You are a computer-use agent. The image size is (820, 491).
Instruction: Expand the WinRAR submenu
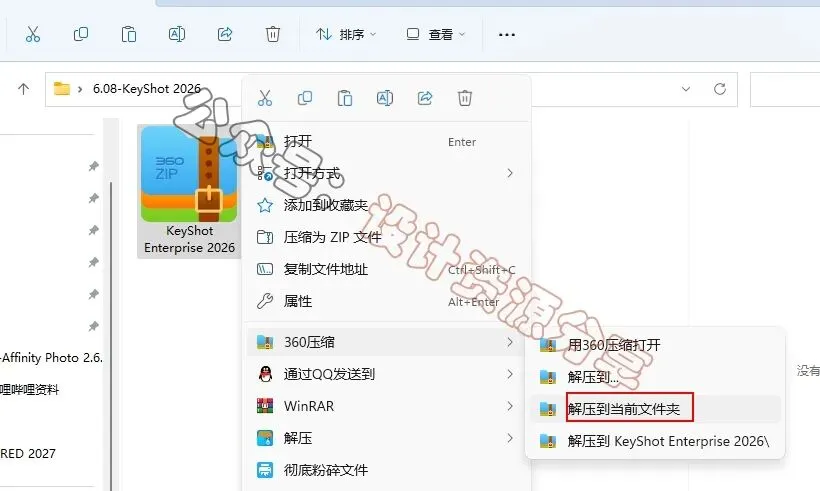[387, 406]
